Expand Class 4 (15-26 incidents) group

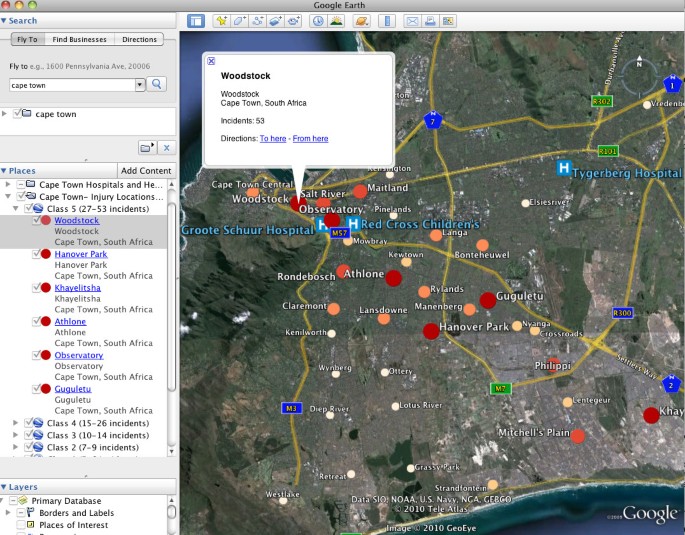coord(16,423)
